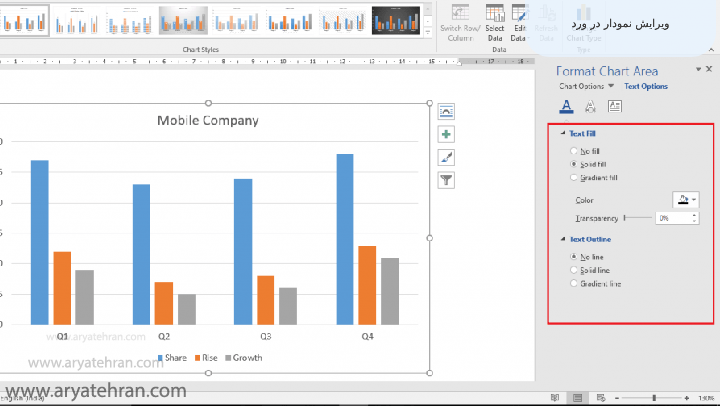The height and width of the screenshot is (406, 720).
Task: Click the Mobile Company chart title
Action: 208,121
